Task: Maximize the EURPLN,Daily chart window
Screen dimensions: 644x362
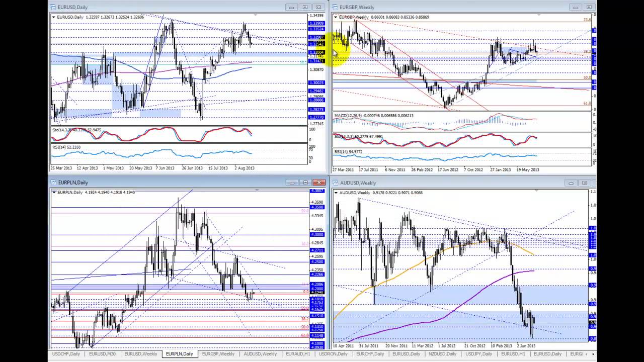Action: pyautogui.click(x=305, y=183)
